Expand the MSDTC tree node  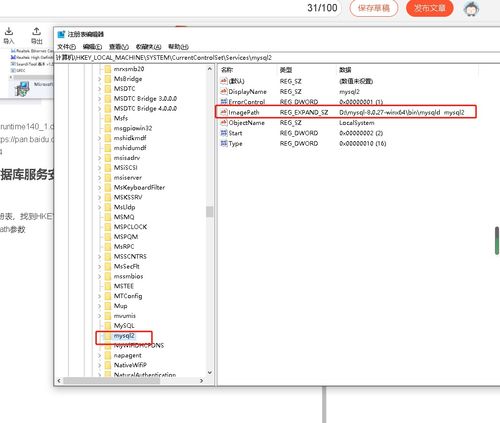point(99,89)
